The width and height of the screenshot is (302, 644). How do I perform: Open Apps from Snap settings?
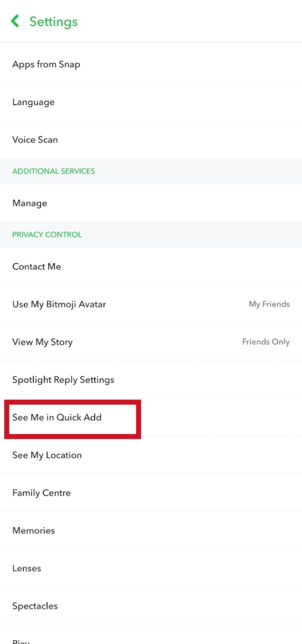click(x=151, y=64)
